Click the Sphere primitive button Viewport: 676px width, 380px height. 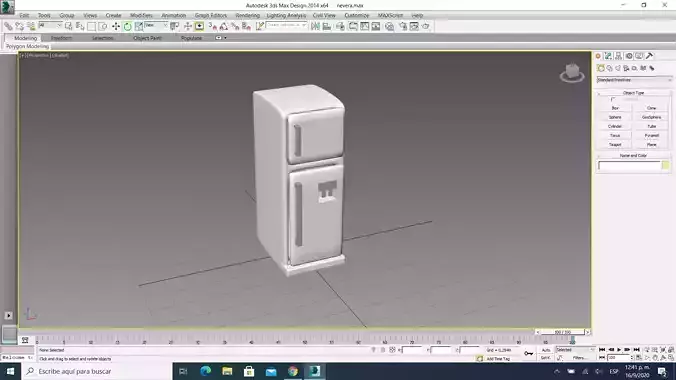[x=615, y=117]
